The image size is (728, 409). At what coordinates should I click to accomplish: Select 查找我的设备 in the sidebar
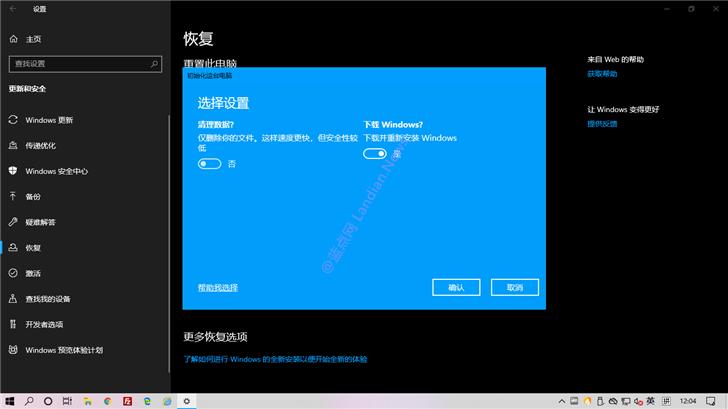coord(48,299)
